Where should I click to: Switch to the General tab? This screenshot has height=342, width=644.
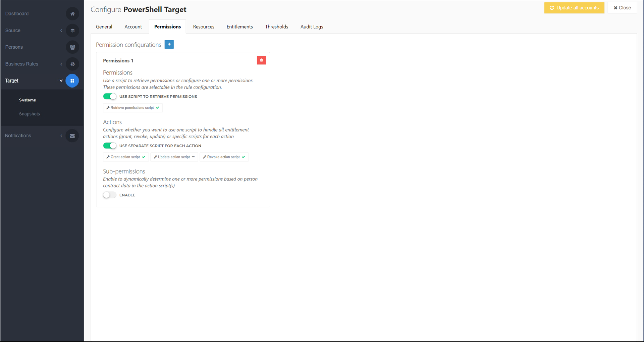pos(104,27)
